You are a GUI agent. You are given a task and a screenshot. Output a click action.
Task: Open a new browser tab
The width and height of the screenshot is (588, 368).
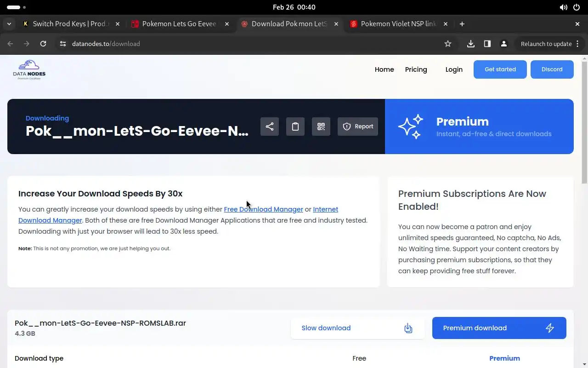click(x=462, y=24)
